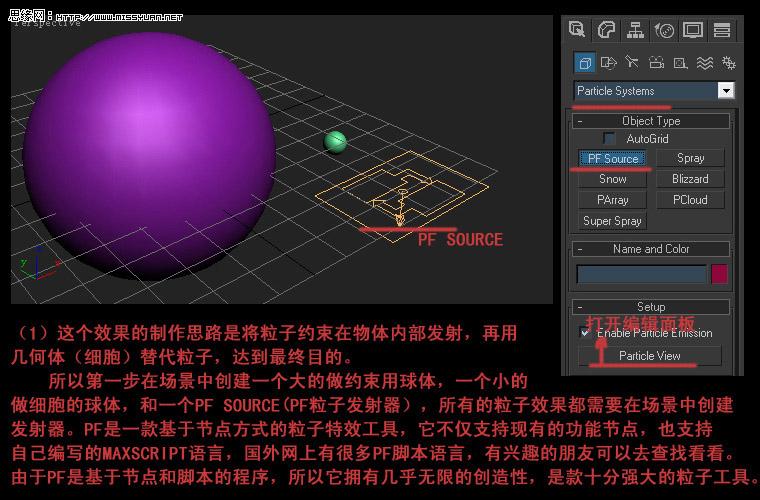Toggle the AutoGrid checkbox
760x500 pixels.
click(609, 139)
